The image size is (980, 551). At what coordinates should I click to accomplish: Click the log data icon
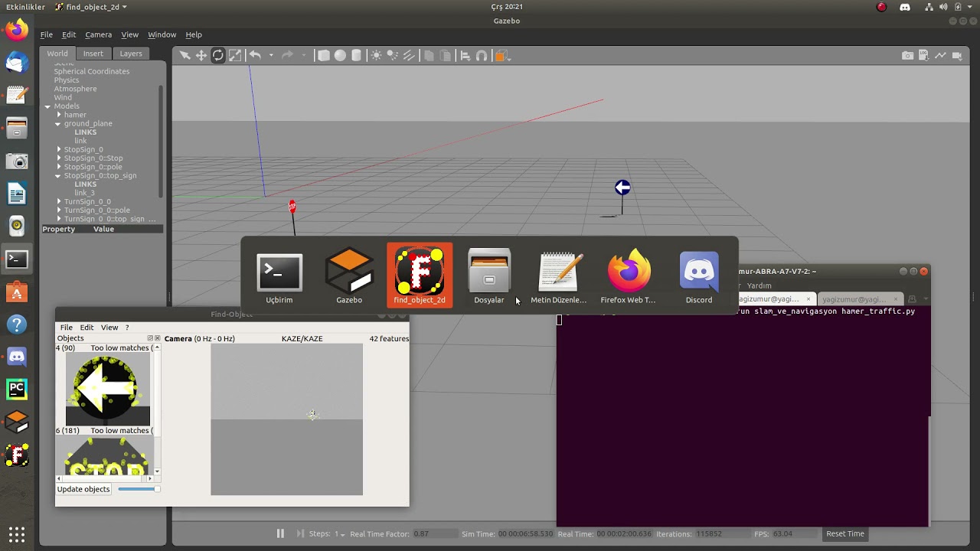tap(925, 55)
